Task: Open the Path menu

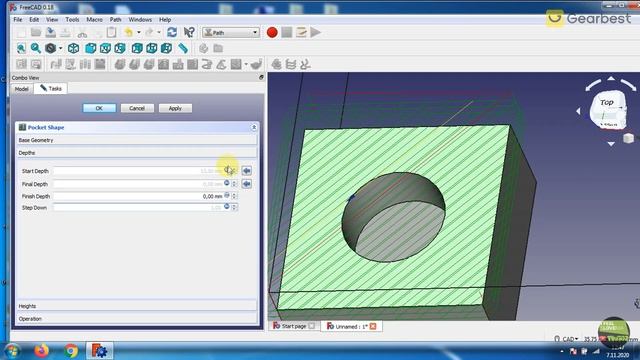Action: (116, 20)
